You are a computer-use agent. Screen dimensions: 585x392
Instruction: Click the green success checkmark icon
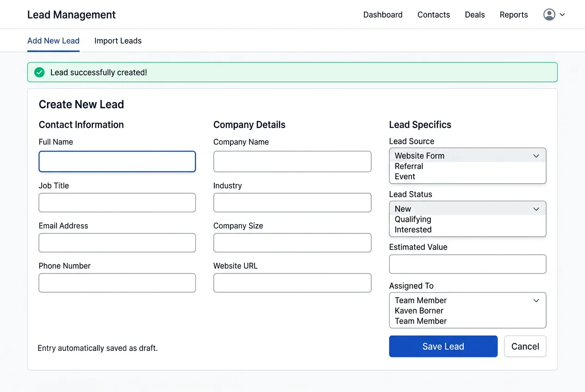pyautogui.click(x=39, y=72)
